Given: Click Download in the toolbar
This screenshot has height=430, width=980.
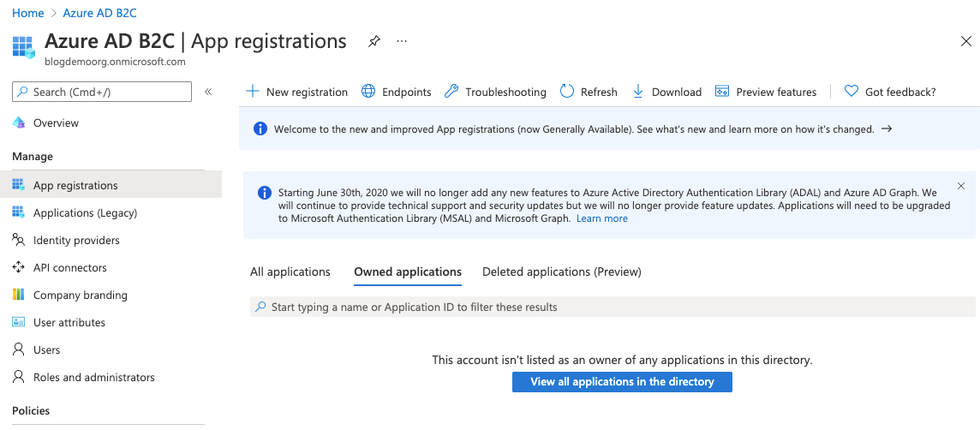Looking at the screenshot, I should 666,92.
